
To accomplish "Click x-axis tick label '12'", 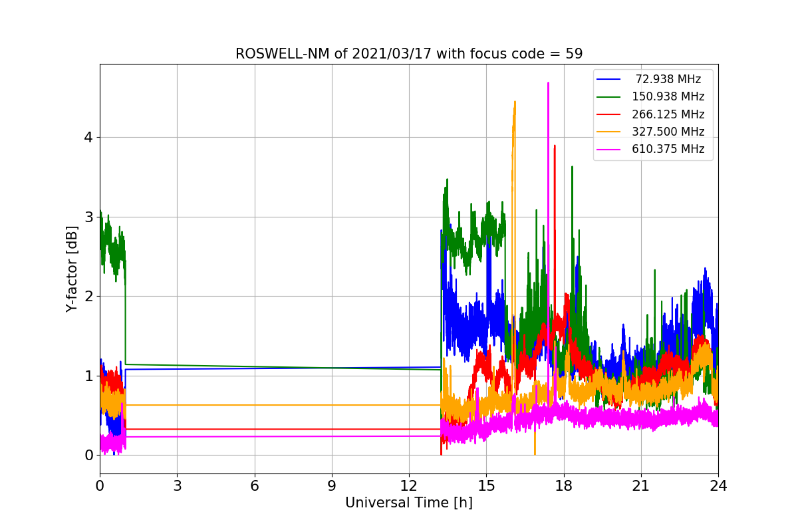I will [x=409, y=486].
